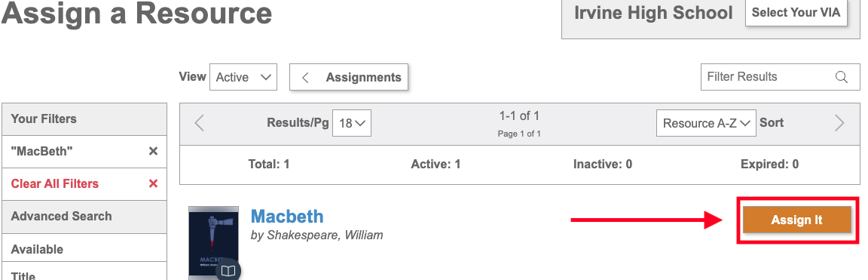Select the Title filter option
The image size is (868, 280).
point(84,272)
